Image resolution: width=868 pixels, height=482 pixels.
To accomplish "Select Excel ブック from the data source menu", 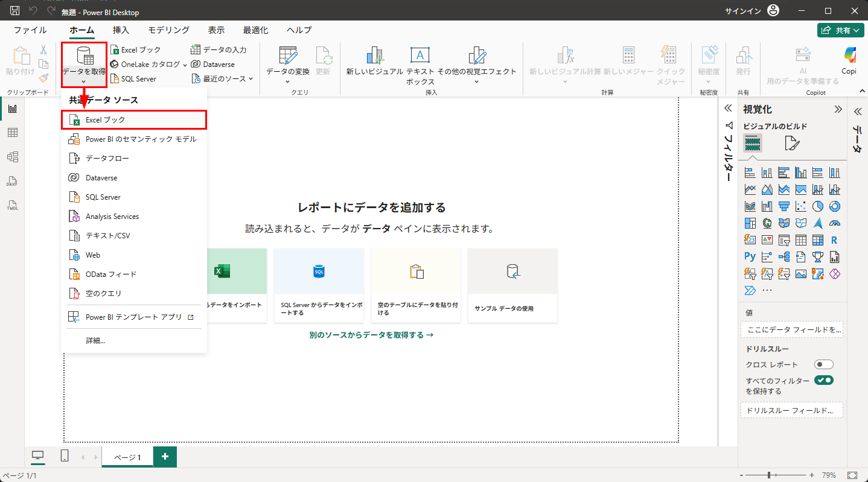I will (134, 119).
